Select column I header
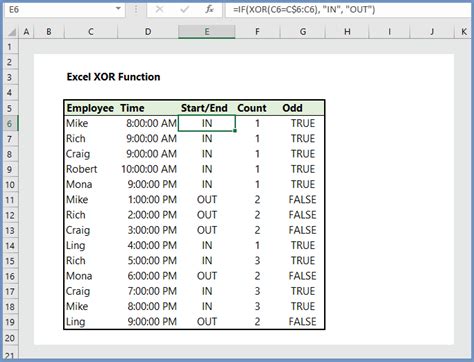The width and height of the screenshot is (474, 362). point(389,32)
